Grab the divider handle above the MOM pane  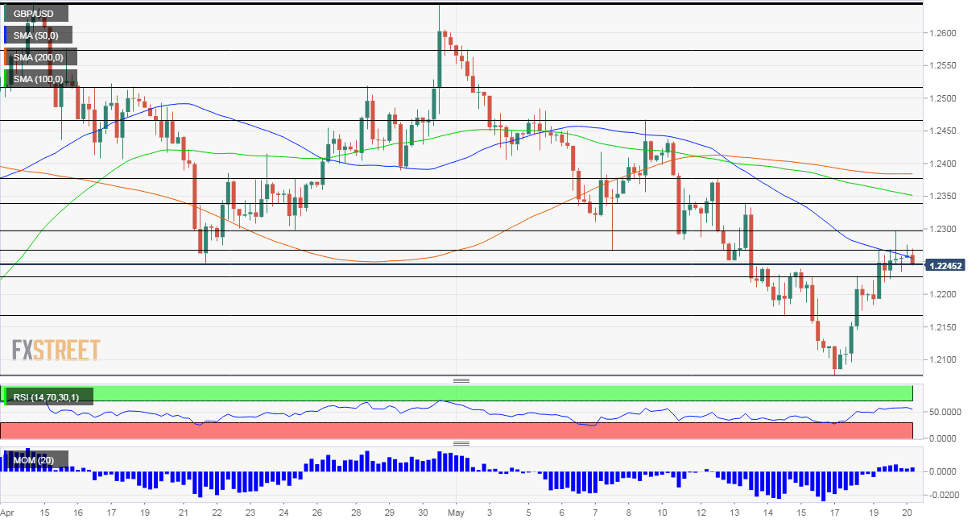[x=461, y=443]
